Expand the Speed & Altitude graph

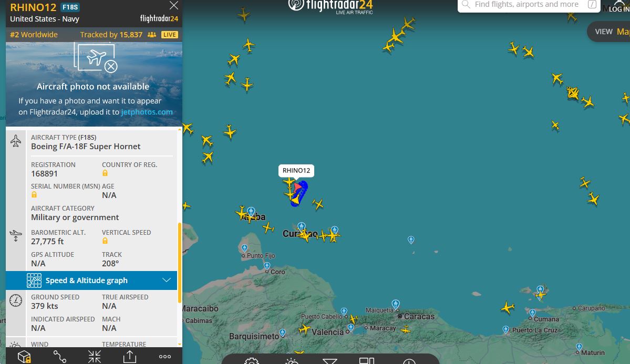coord(91,280)
